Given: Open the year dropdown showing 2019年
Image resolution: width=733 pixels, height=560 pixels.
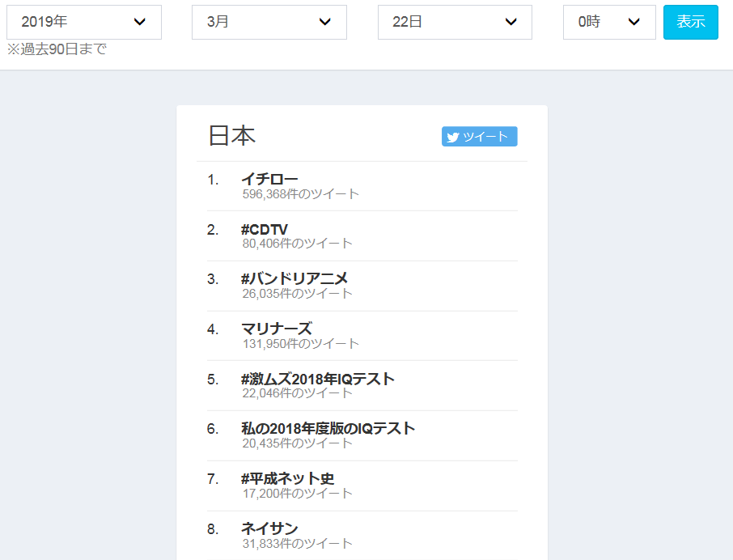Looking at the screenshot, I should [x=84, y=22].
